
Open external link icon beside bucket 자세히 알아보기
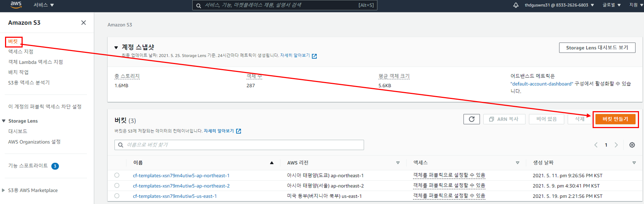pyautogui.click(x=239, y=131)
